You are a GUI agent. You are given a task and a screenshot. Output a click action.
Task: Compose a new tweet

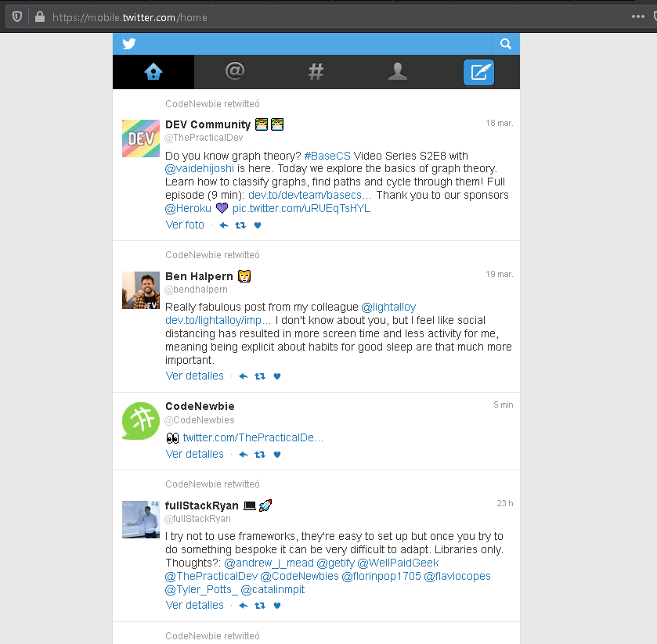[478, 72]
